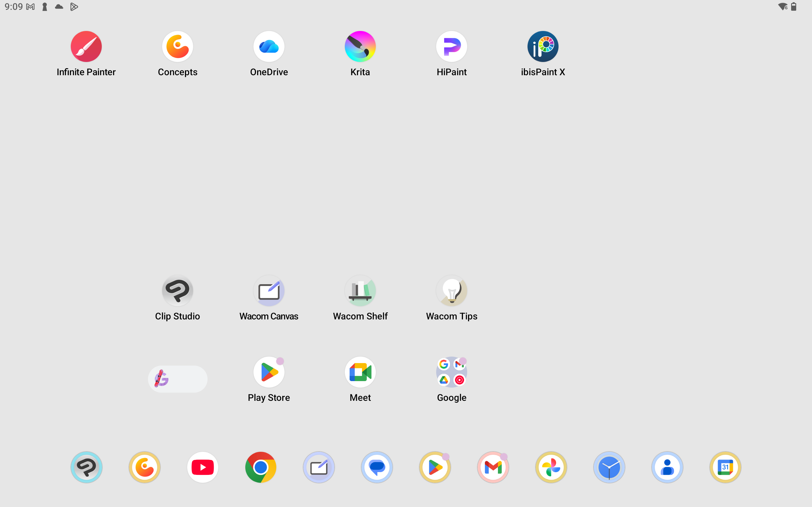Open OneDrive cloud app
This screenshot has height=507, width=812.
click(x=269, y=46)
